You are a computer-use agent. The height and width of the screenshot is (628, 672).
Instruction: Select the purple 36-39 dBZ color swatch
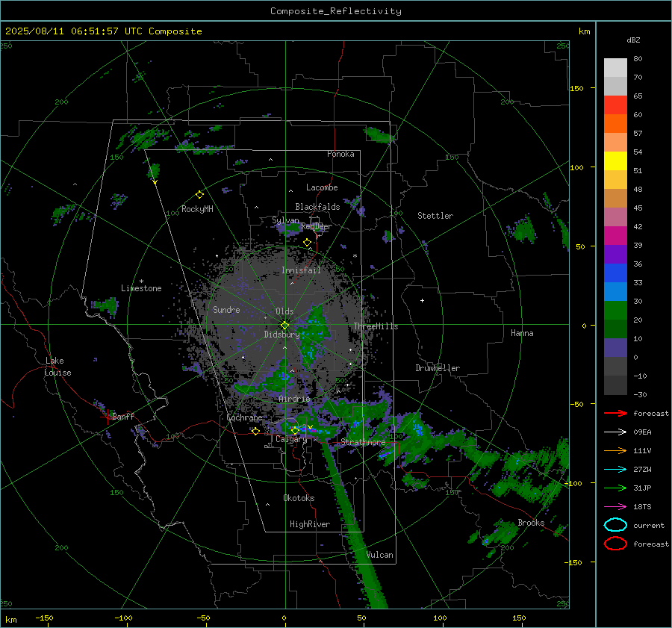(x=615, y=254)
